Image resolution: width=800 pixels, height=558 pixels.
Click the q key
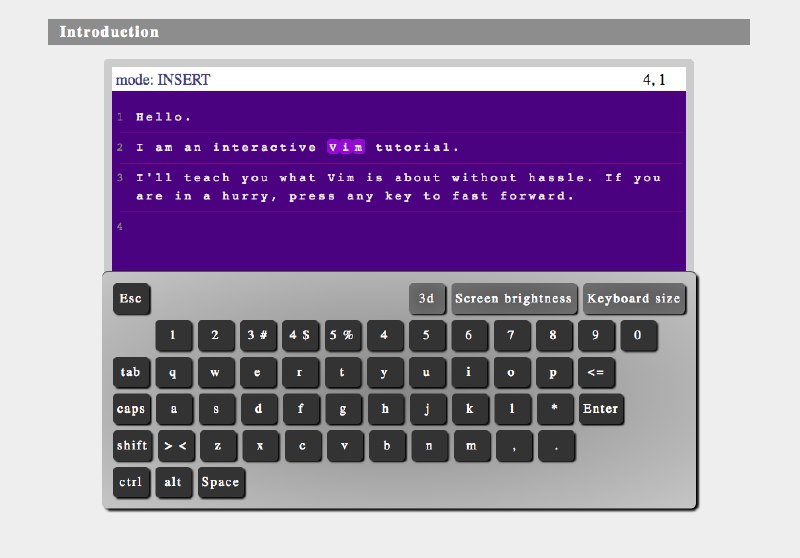173,372
